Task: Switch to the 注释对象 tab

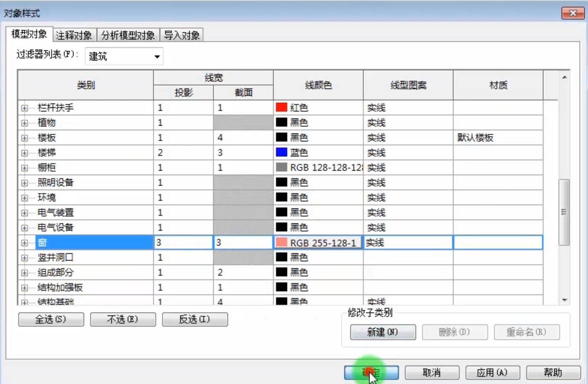Action: click(74, 35)
